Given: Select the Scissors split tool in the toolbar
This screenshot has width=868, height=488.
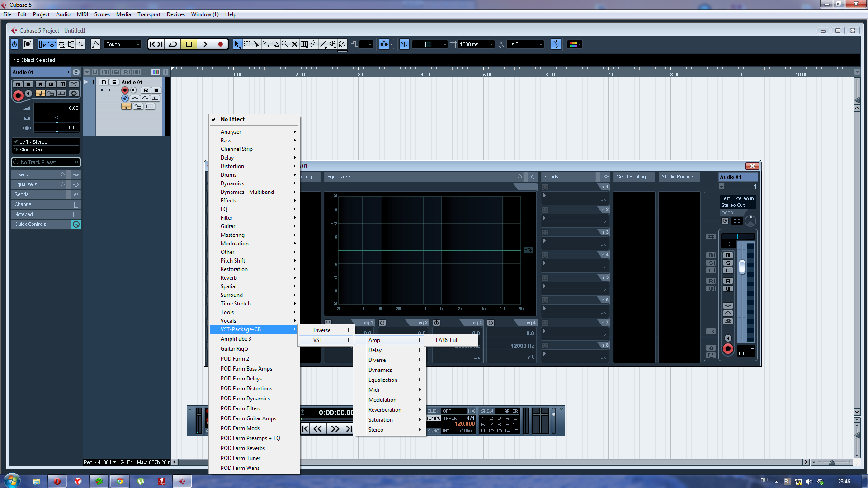Looking at the screenshot, I should [256, 44].
